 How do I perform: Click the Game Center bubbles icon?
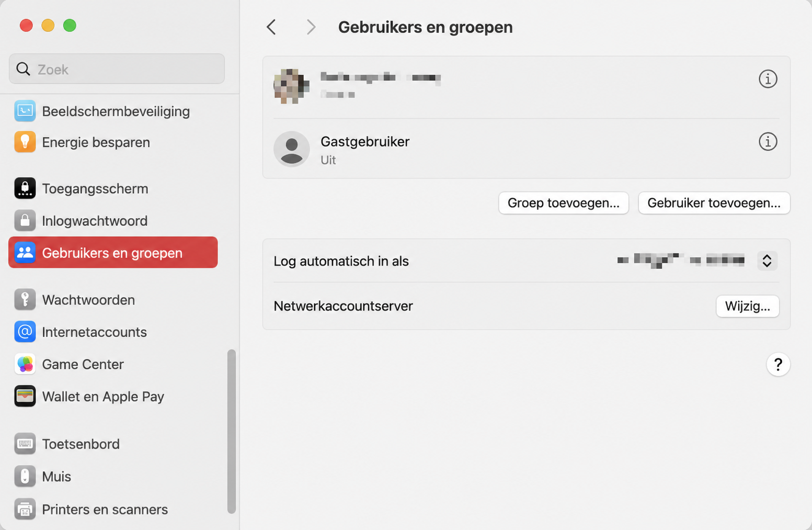(25, 364)
